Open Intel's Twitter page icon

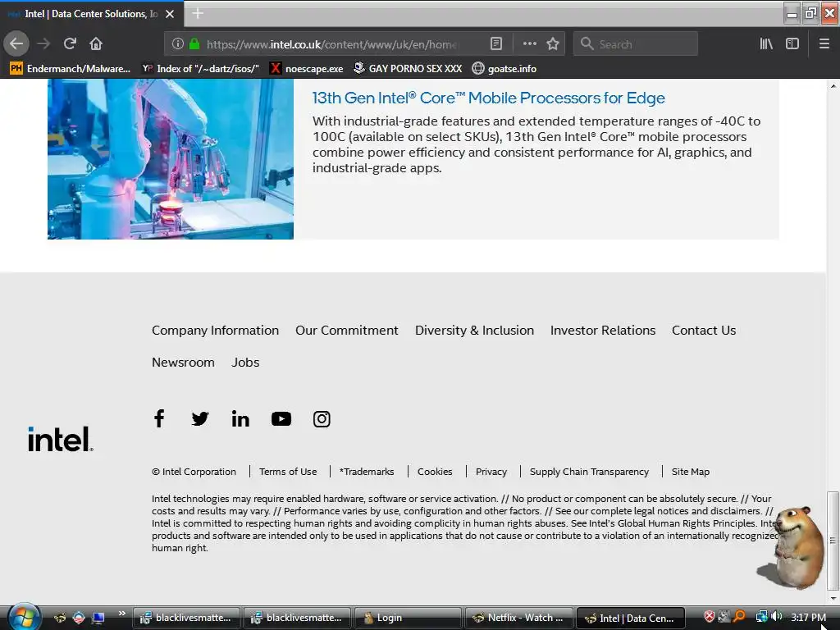click(x=200, y=418)
